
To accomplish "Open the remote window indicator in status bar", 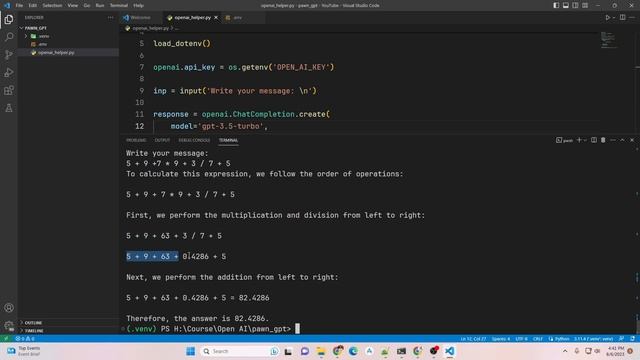I will (6, 339).
